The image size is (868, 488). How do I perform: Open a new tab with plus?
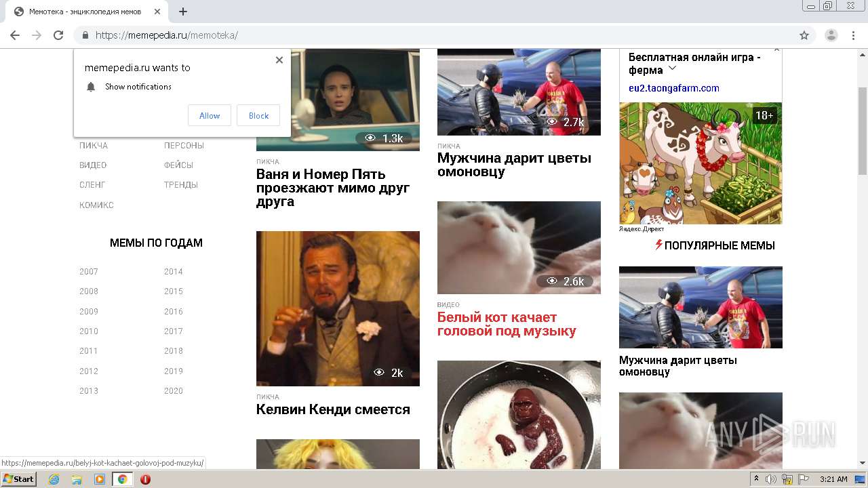click(x=183, y=12)
